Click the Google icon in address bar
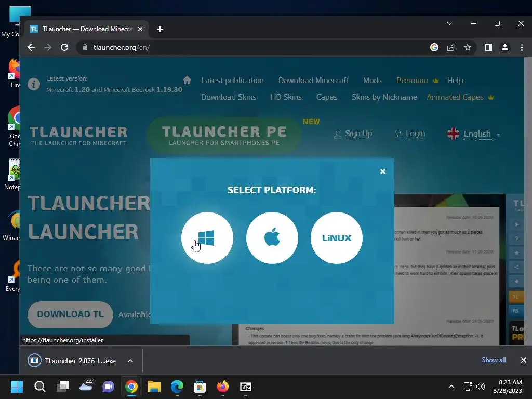Viewport: 532px width, 399px height. coord(434,47)
